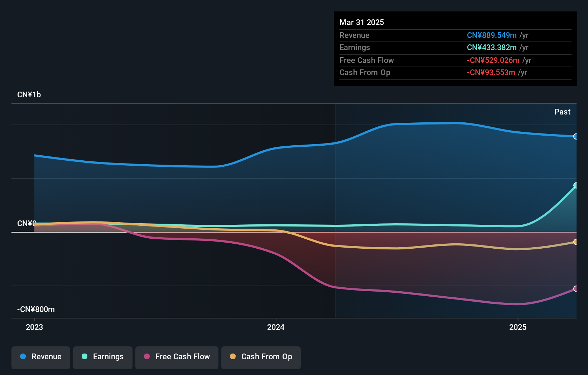Viewport: 588px width, 375px height.
Task: Click the -CN¥529.026m free cash flow value
Action: point(493,60)
